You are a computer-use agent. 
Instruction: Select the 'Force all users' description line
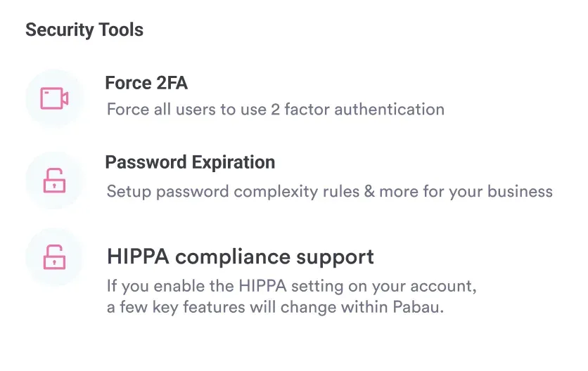point(275,110)
